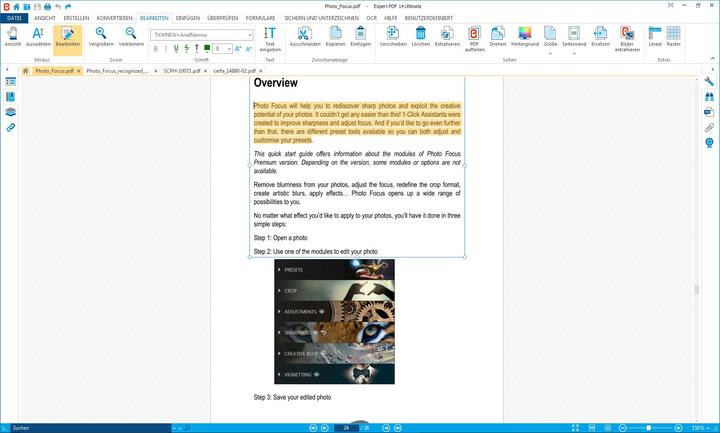Switch to the ÜBERPRÜFEN ribbon tab
This screenshot has width=720, height=433.
223,18
